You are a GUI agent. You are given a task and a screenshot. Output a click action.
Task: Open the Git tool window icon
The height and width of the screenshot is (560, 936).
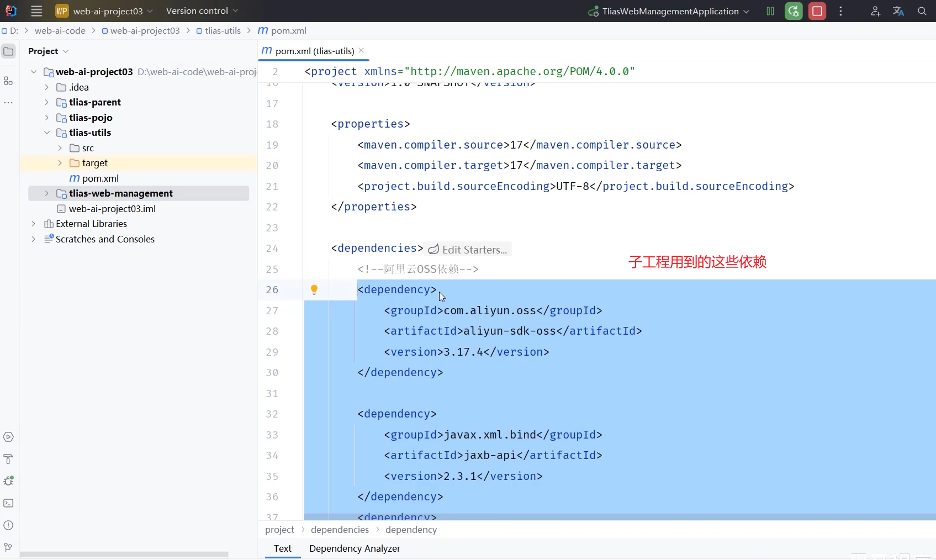8,547
